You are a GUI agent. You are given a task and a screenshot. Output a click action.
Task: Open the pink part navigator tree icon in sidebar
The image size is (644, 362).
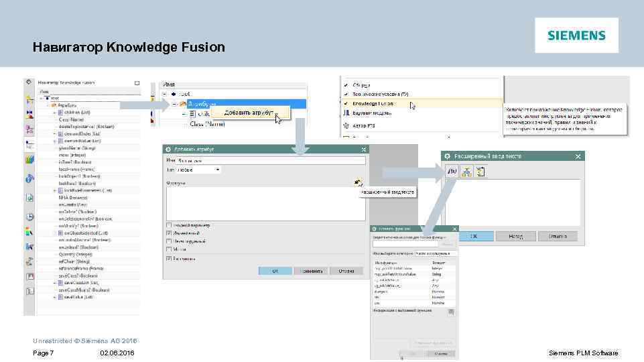pos(29,130)
